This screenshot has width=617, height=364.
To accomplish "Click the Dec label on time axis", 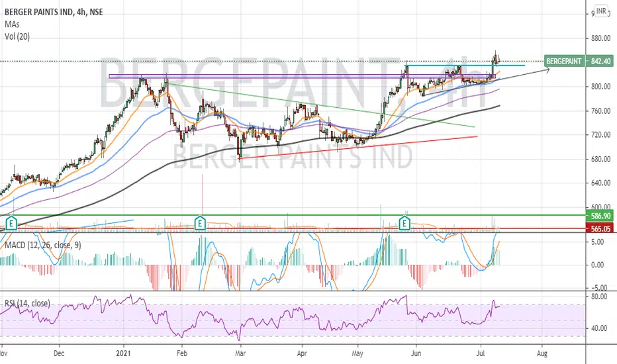I will pos(59,354).
